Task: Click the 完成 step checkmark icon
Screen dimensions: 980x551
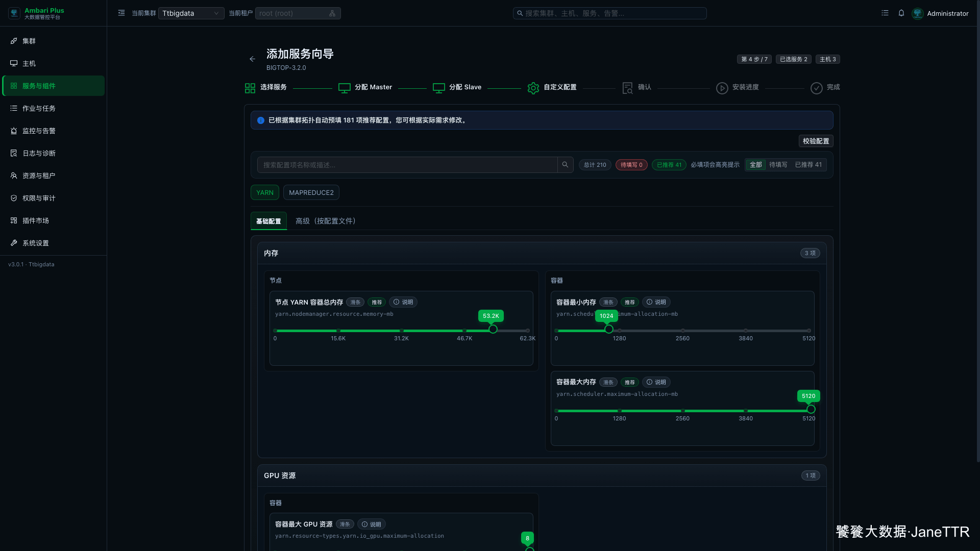Action: point(817,88)
